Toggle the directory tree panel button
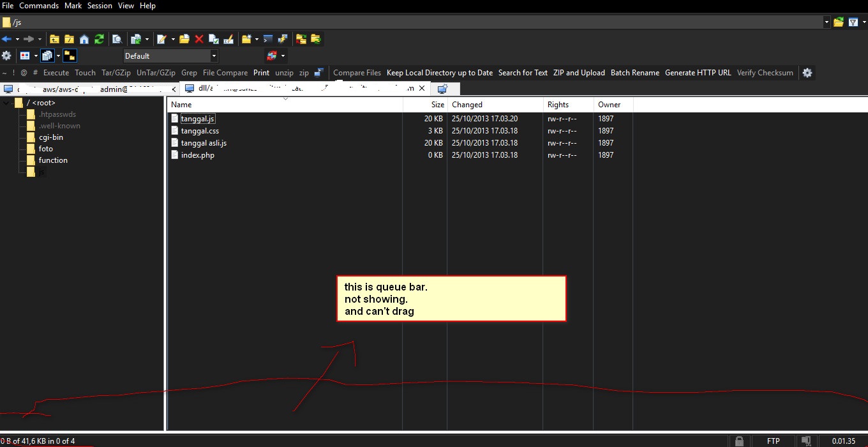The image size is (868, 447). click(70, 56)
